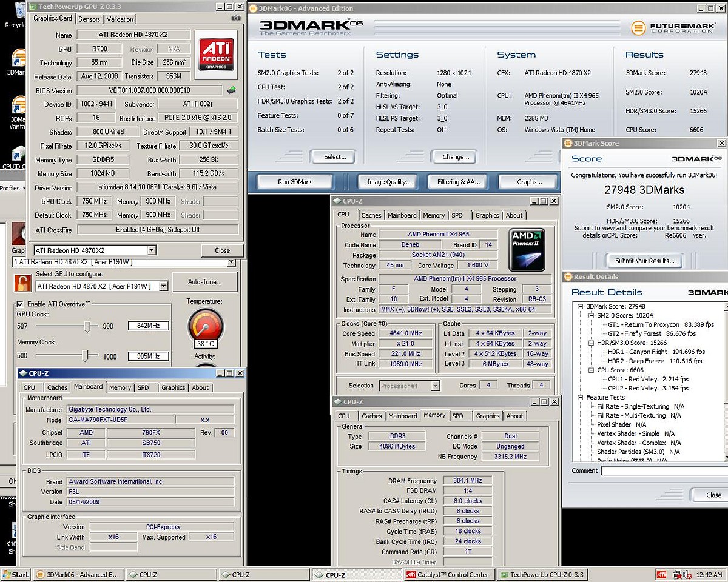Click the 3DMark06 window title bar icon

coord(254,8)
